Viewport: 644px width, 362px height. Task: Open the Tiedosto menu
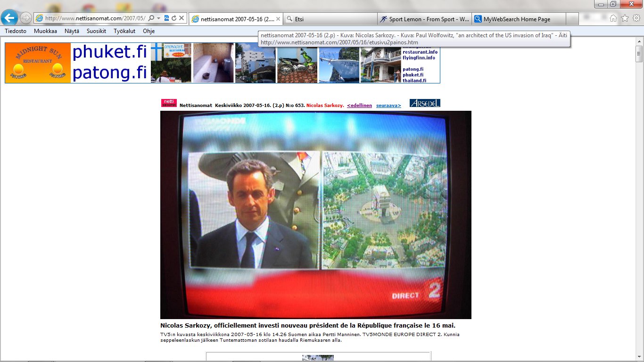point(16,31)
